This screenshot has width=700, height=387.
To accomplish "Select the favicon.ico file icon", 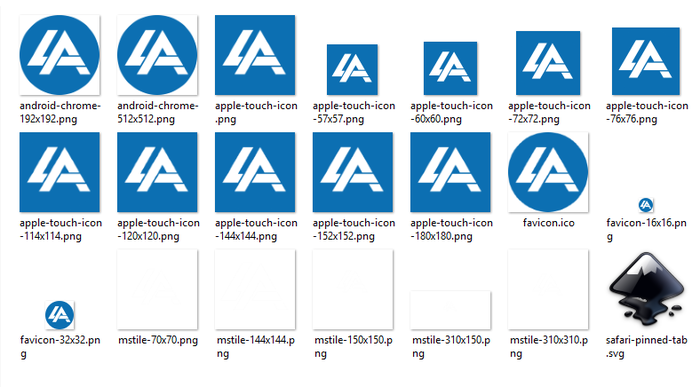I will coord(548,172).
